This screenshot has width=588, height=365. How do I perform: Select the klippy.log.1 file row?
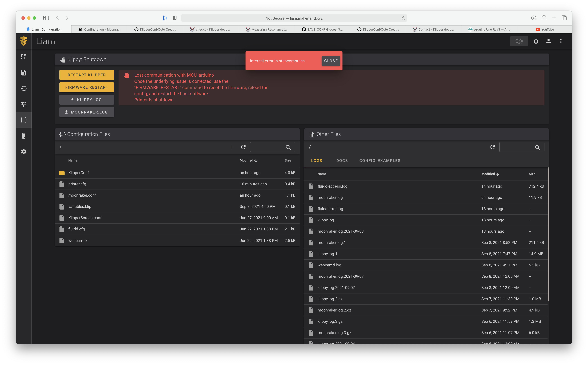[426, 254]
